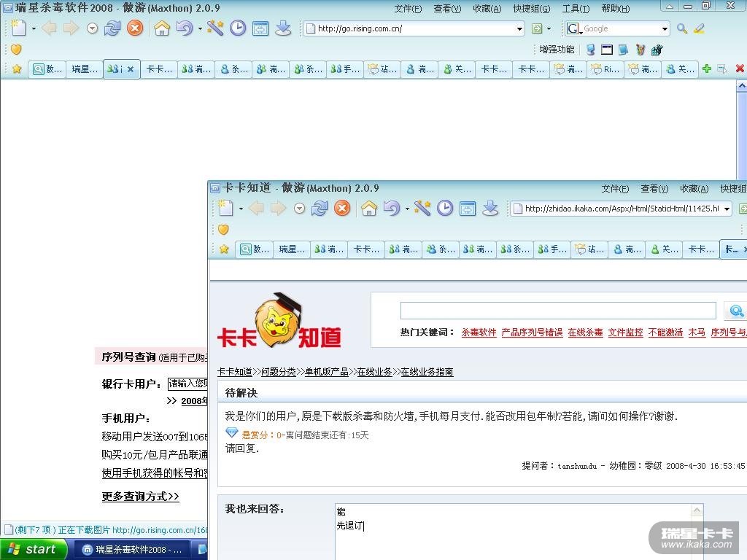
Task: Click the Back arrow in the 卡卡知道 window
Action: coord(256,208)
